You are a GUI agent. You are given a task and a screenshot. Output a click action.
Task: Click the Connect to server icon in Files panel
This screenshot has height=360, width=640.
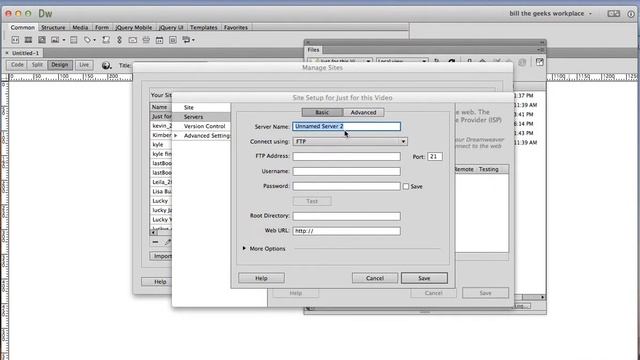click(x=437, y=62)
